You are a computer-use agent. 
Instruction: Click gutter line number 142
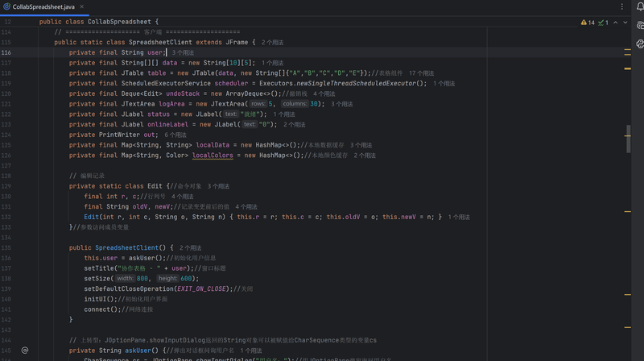(x=6, y=320)
